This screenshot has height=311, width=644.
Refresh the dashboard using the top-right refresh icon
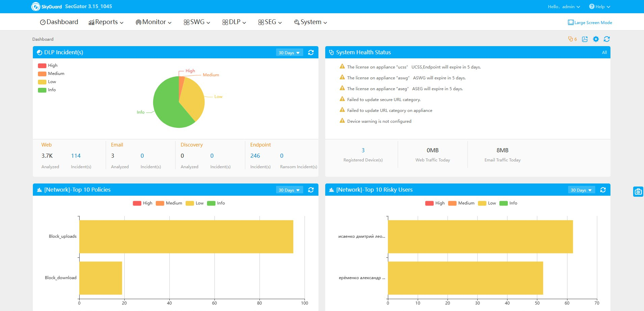pos(607,39)
